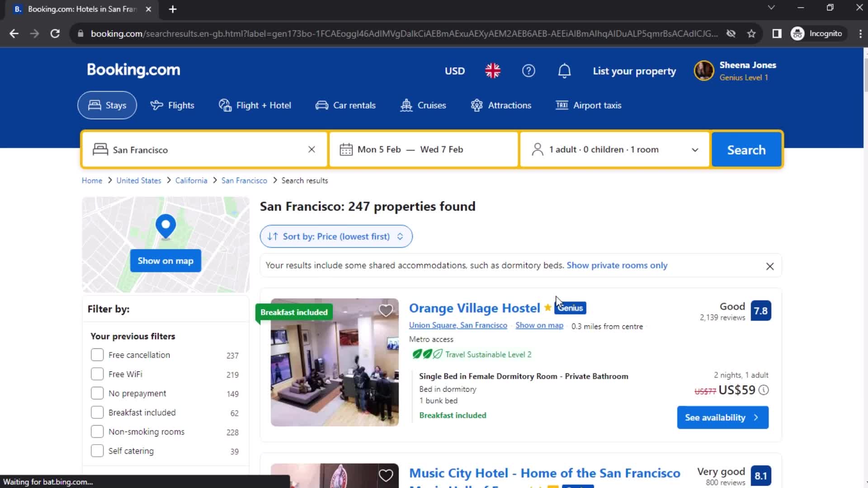Save Orange Village Hostel to favorites
This screenshot has height=488, width=868.
pos(386,310)
